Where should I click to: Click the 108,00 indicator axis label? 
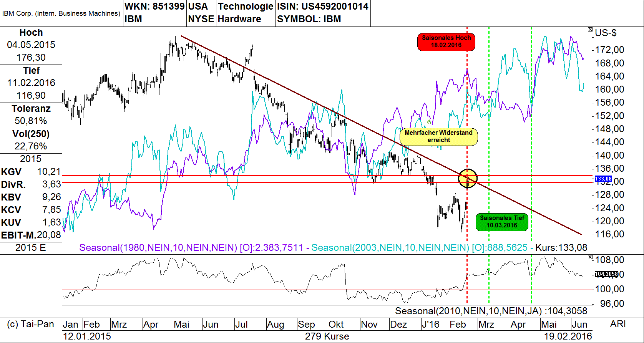tap(610, 260)
